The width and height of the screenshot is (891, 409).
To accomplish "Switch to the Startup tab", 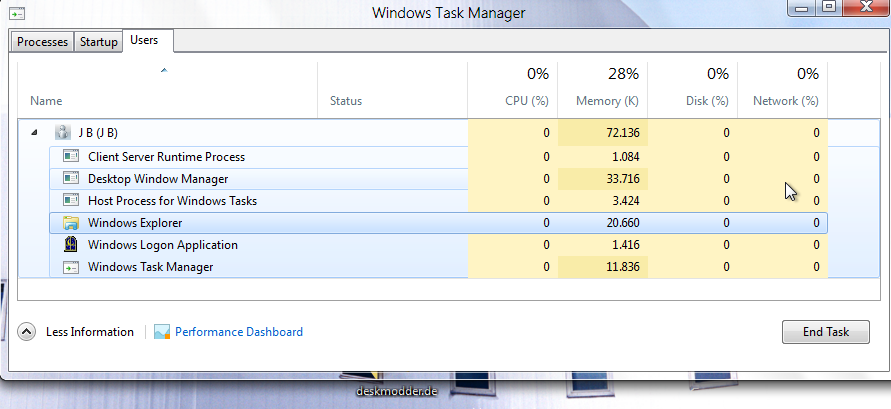I will point(98,42).
